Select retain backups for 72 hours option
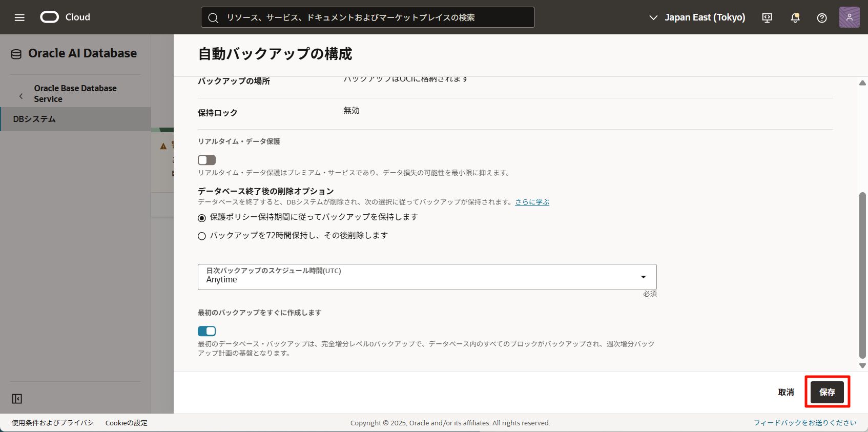 click(202, 236)
